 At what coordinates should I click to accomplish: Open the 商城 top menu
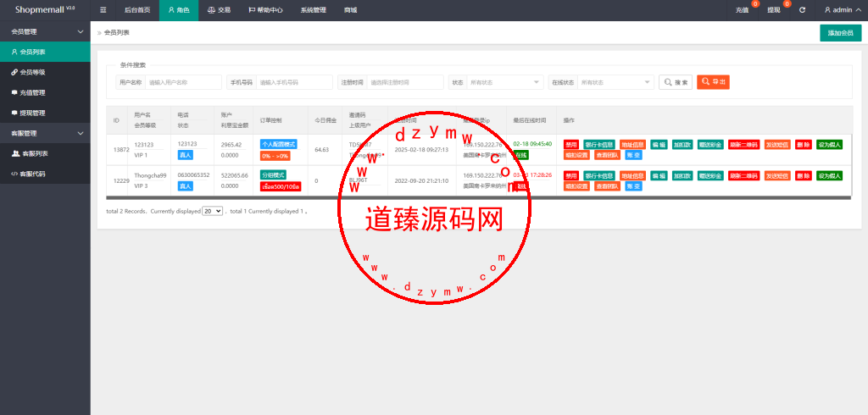pyautogui.click(x=350, y=10)
